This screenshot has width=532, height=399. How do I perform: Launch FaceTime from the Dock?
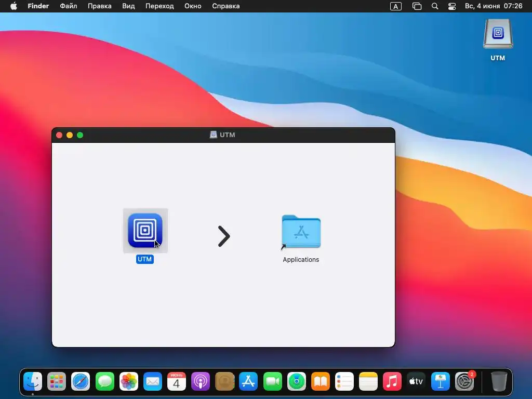point(272,381)
